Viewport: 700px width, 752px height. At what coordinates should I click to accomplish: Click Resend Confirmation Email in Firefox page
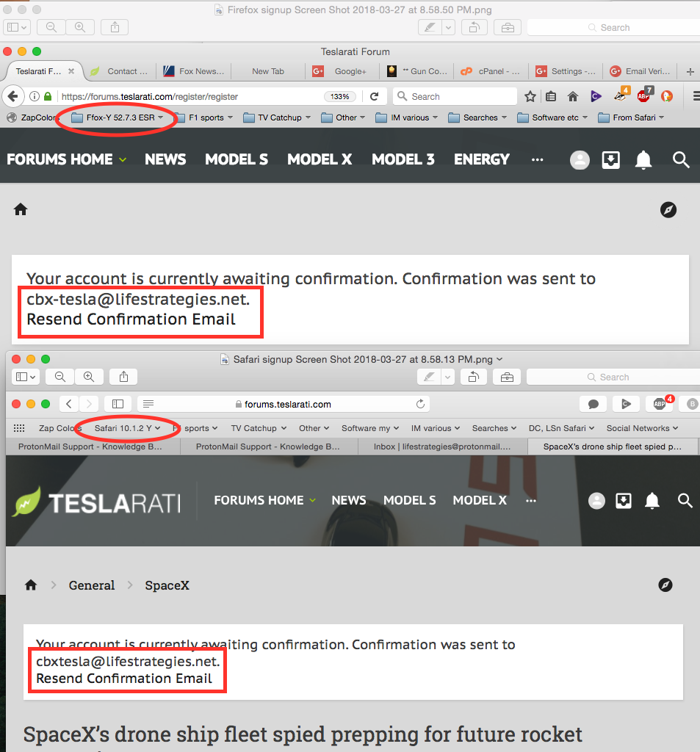tap(131, 319)
